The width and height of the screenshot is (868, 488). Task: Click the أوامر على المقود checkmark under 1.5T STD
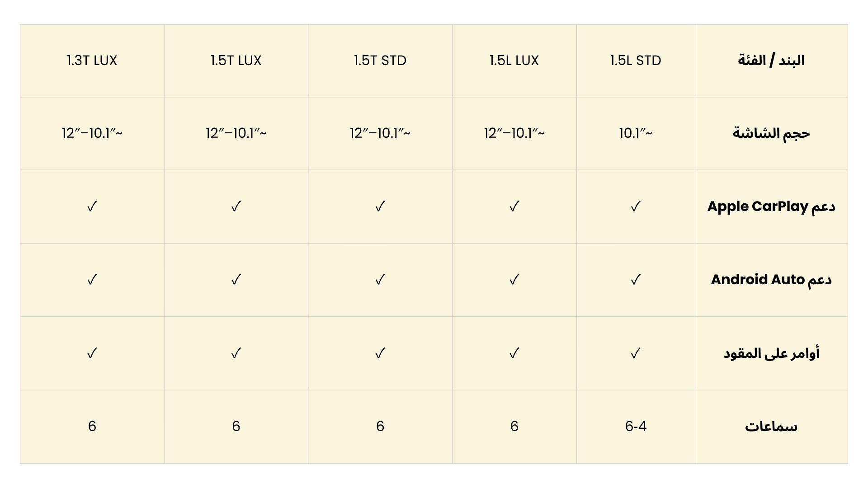coord(380,353)
